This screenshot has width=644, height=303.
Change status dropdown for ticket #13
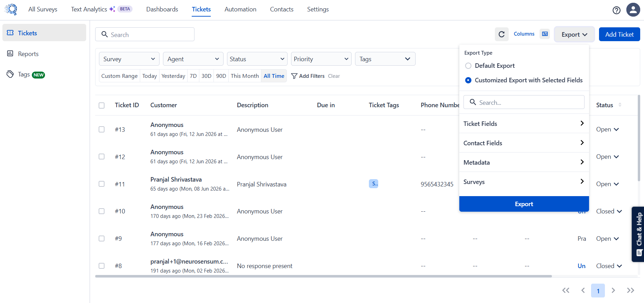pyautogui.click(x=607, y=129)
